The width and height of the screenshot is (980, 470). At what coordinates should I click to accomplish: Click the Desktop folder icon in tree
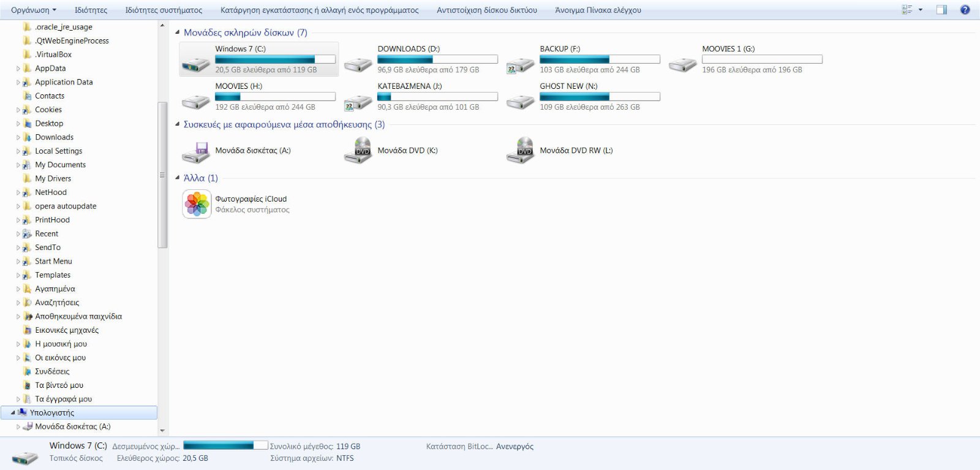(x=27, y=123)
